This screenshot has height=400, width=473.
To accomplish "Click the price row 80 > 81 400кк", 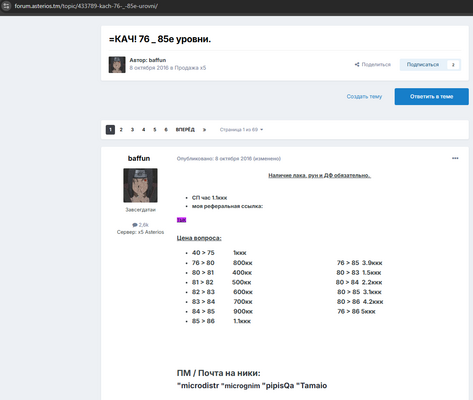I will [222, 272].
